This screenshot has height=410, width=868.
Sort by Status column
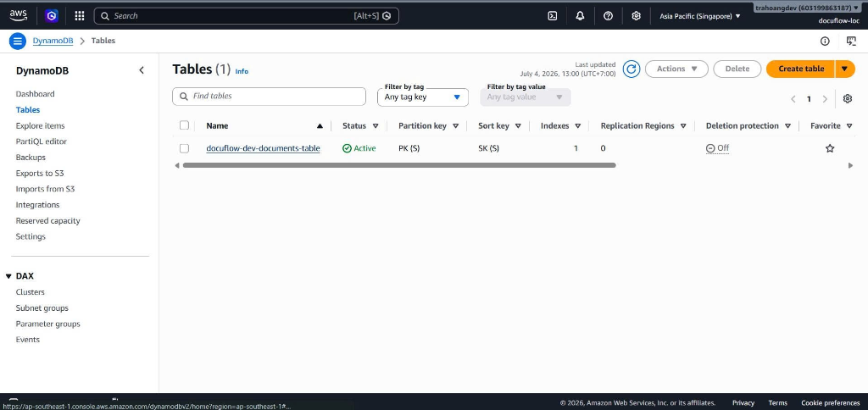pos(359,125)
